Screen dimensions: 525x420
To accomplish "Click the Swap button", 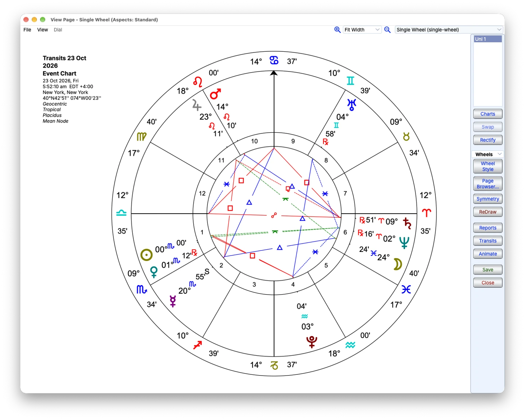I will click(488, 127).
